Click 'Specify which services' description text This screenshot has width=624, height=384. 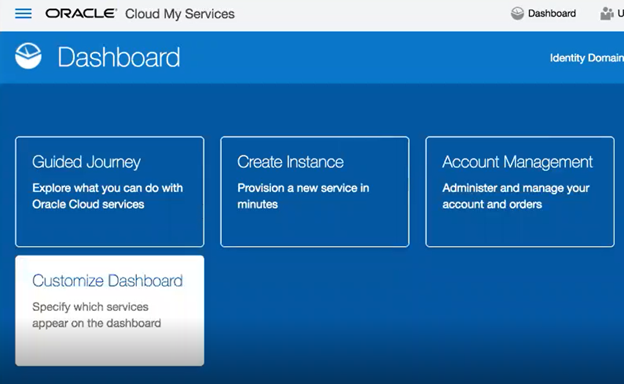pos(90,307)
